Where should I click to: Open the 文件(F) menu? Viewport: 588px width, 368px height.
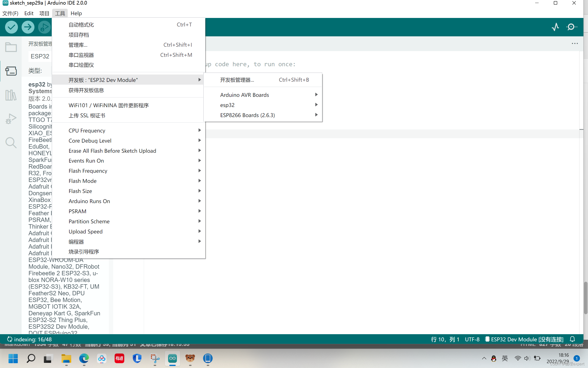pyautogui.click(x=10, y=13)
